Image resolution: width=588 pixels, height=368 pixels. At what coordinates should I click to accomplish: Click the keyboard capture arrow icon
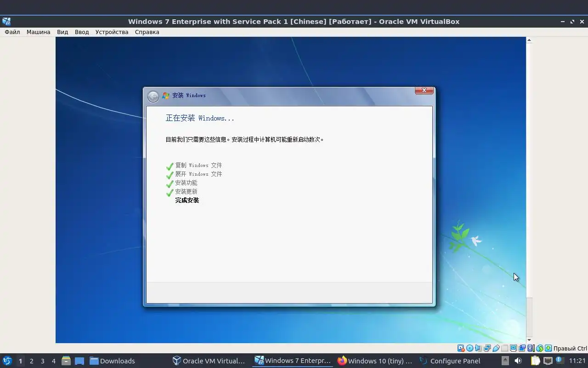coord(548,348)
